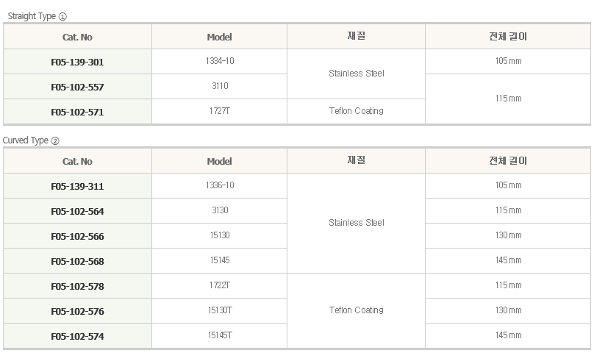Click catalog number F05-102-568
594x364 pixels.
pyautogui.click(x=77, y=261)
